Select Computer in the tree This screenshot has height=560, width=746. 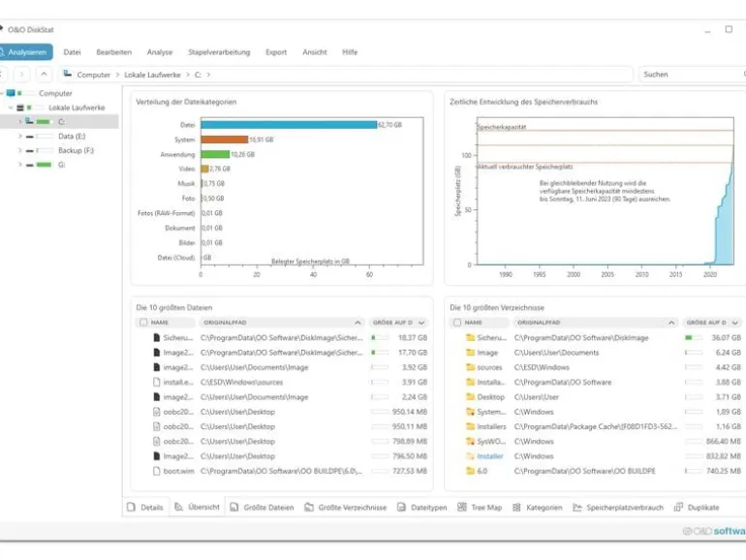pos(55,93)
